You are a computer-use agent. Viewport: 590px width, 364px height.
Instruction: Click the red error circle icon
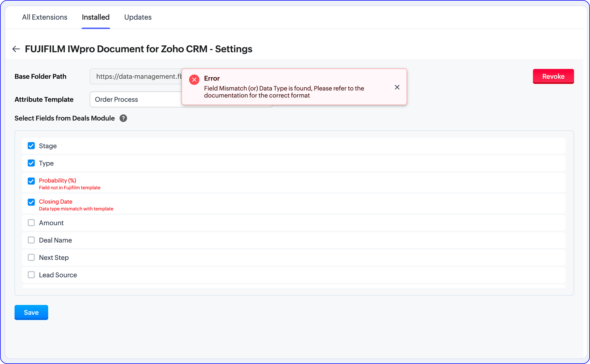point(194,80)
